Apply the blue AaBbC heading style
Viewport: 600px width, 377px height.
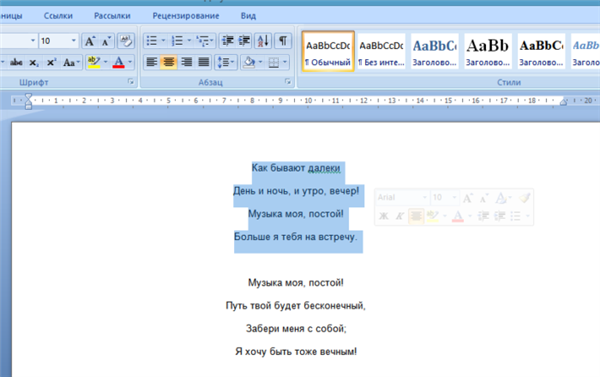(x=435, y=52)
